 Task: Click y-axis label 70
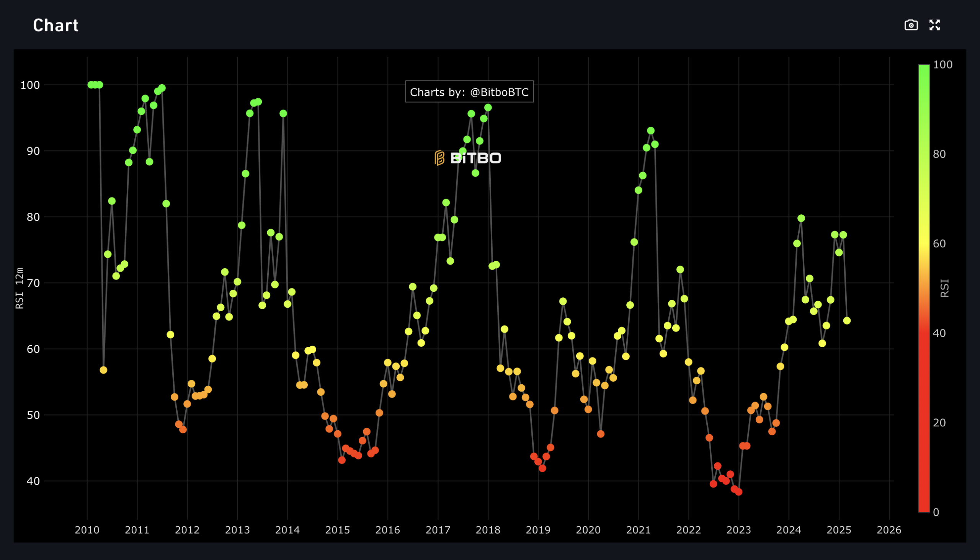tap(33, 283)
